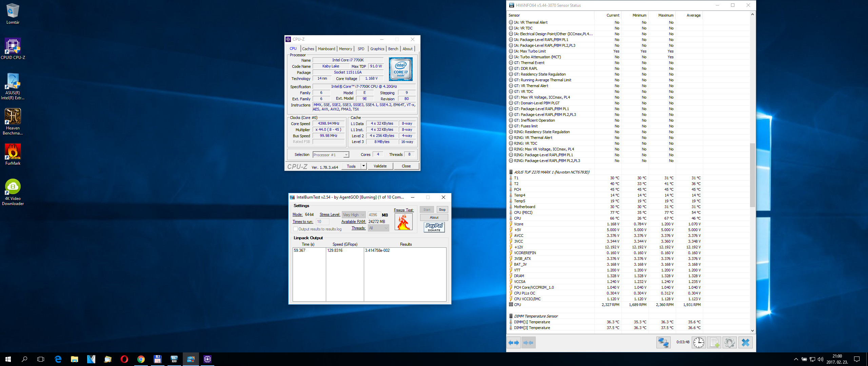Open volume control in system tray

[x=821, y=359]
